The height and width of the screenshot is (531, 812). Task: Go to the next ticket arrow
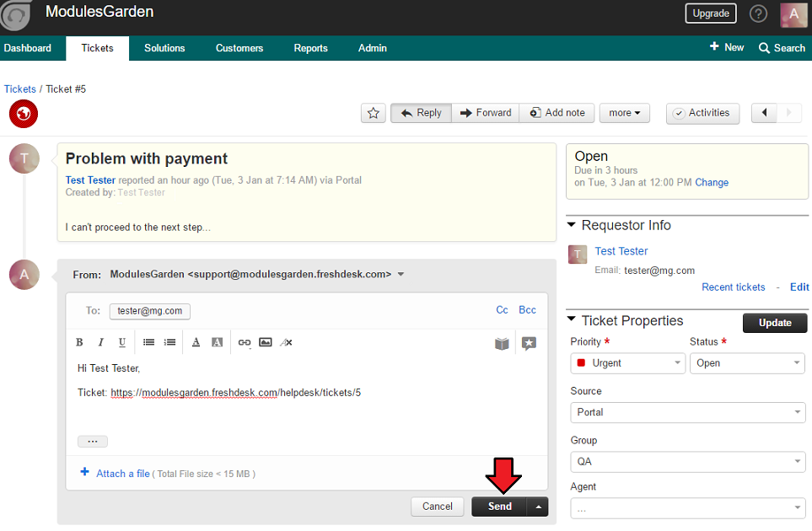pos(788,113)
